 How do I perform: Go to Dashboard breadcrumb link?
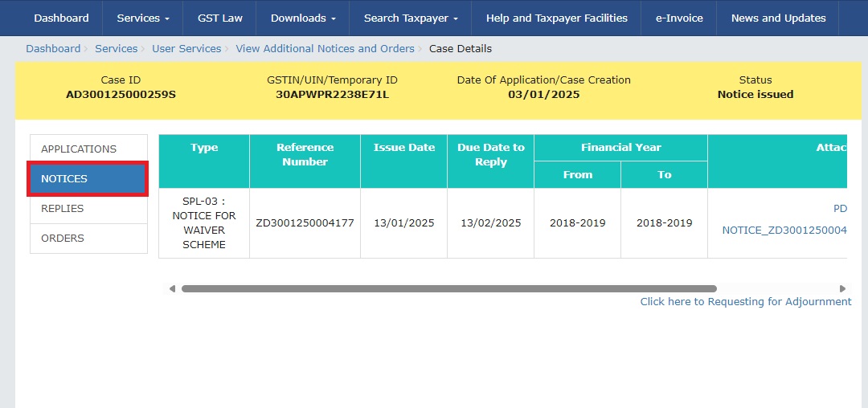coord(53,49)
